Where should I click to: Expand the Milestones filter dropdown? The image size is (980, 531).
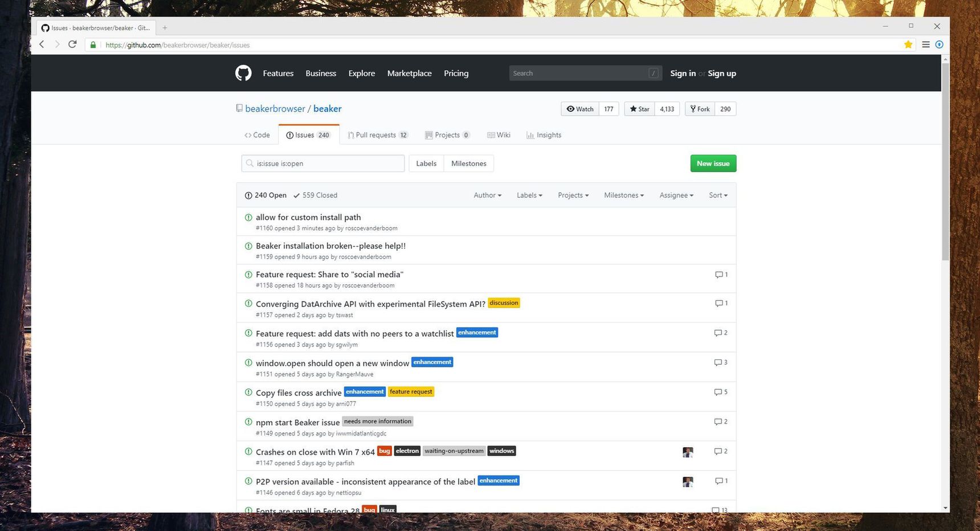coord(624,195)
